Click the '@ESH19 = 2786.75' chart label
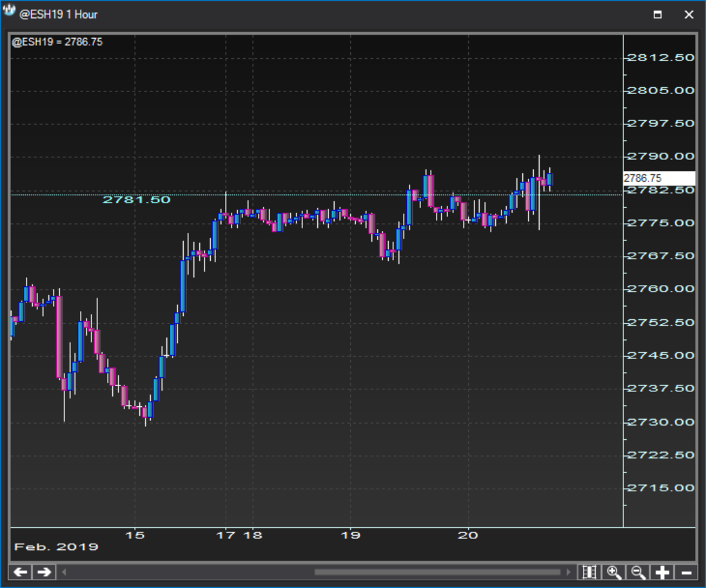This screenshot has width=706, height=588. click(57, 42)
